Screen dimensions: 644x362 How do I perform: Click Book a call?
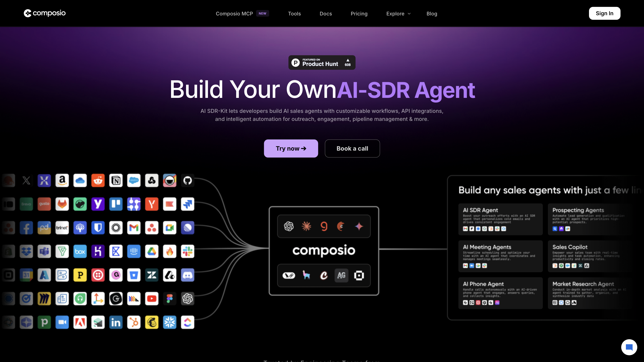tap(352, 148)
